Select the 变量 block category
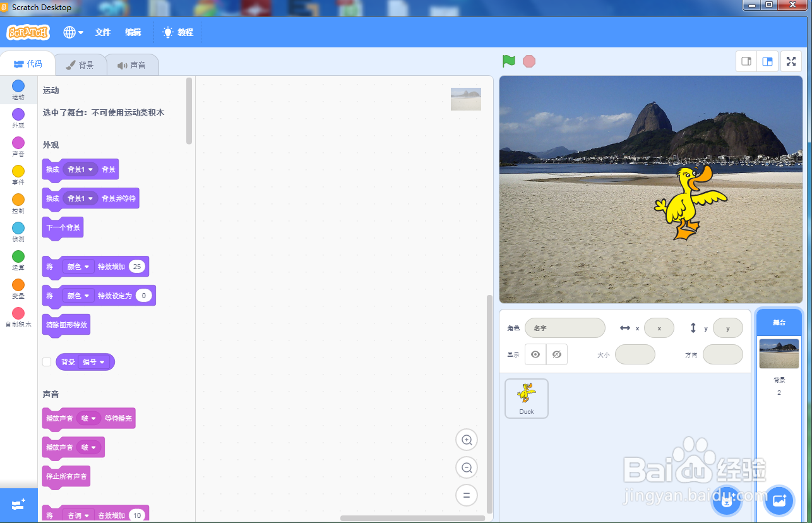The height and width of the screenshot is (523, 812). [x=18, y=289]
